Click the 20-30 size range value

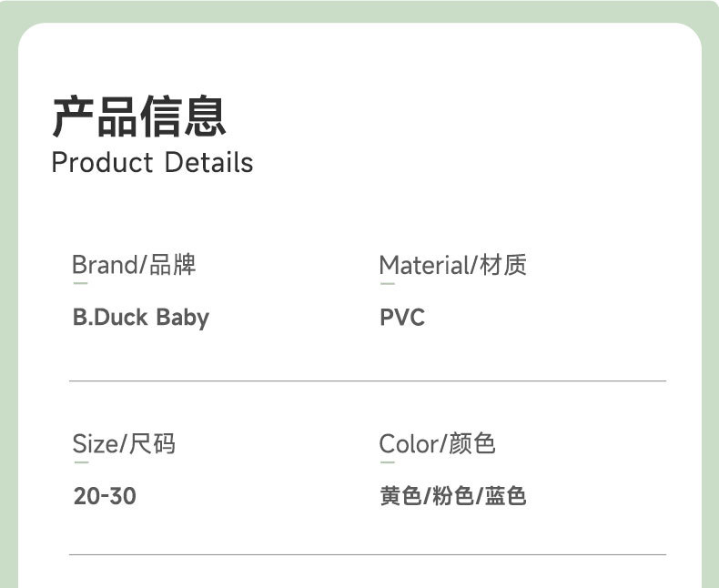click(105, 496)
